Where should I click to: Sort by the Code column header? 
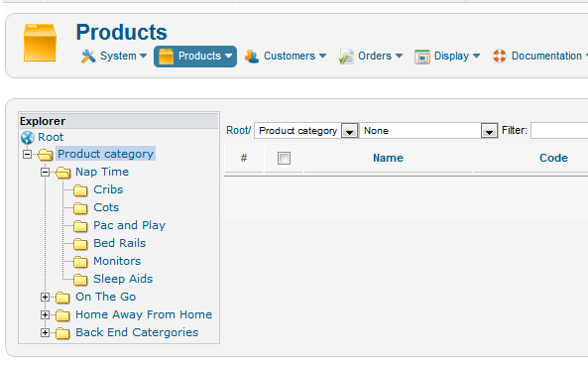553,158
